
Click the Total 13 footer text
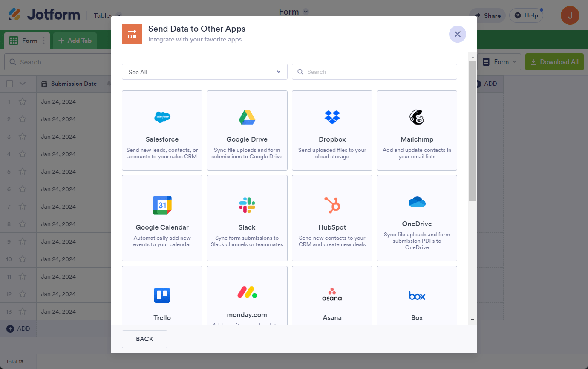point(14,362)
